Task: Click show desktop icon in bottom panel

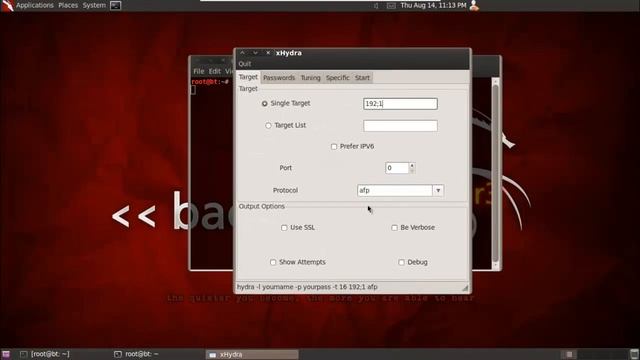Action: (6, 354)
